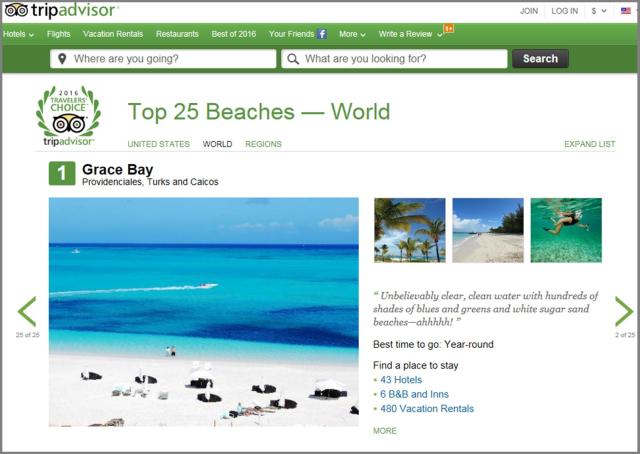
Task: Switch to the Regions tab
Action: (x=263, y=144)
